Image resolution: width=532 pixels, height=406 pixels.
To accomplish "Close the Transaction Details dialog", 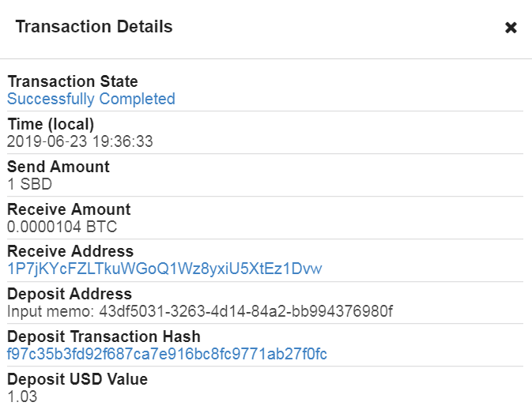I will click(511, 28).
